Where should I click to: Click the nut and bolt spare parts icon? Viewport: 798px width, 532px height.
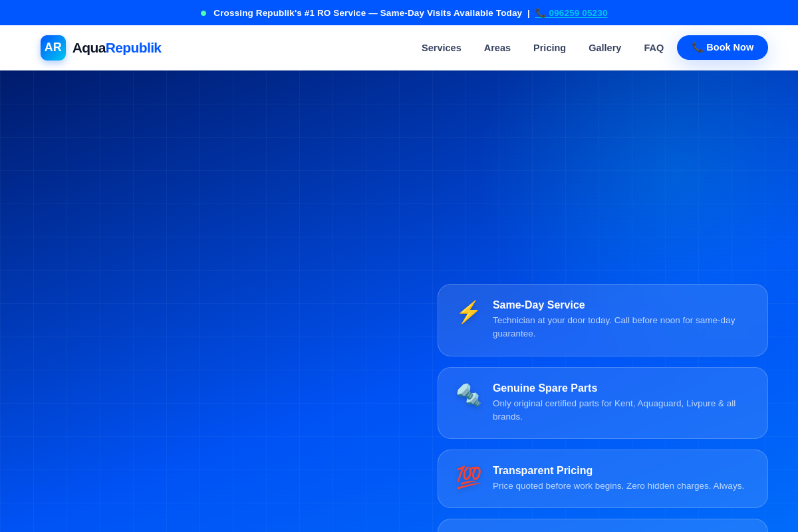tap(469, 395)
